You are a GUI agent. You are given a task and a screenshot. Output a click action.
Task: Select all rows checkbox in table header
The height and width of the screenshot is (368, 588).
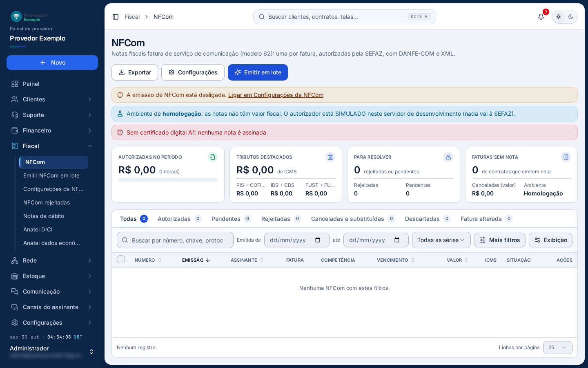pos(121,259)
